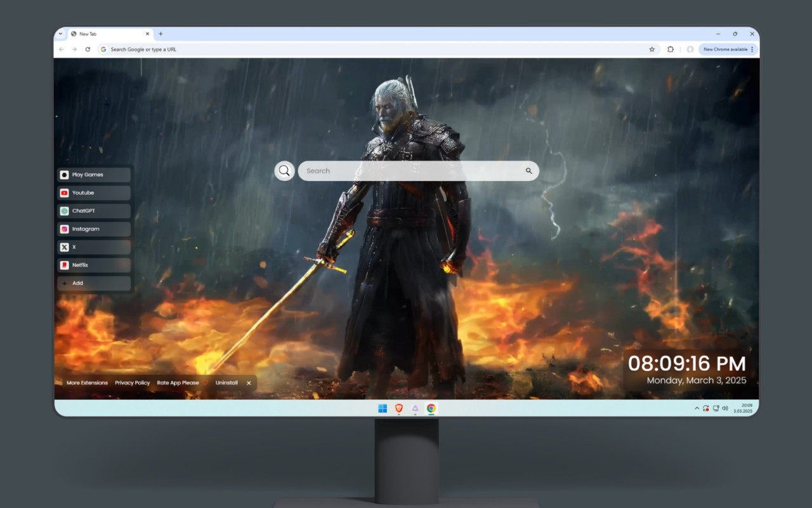Click the Rate App Please link
Screen dimensions: 812x508
178,383
